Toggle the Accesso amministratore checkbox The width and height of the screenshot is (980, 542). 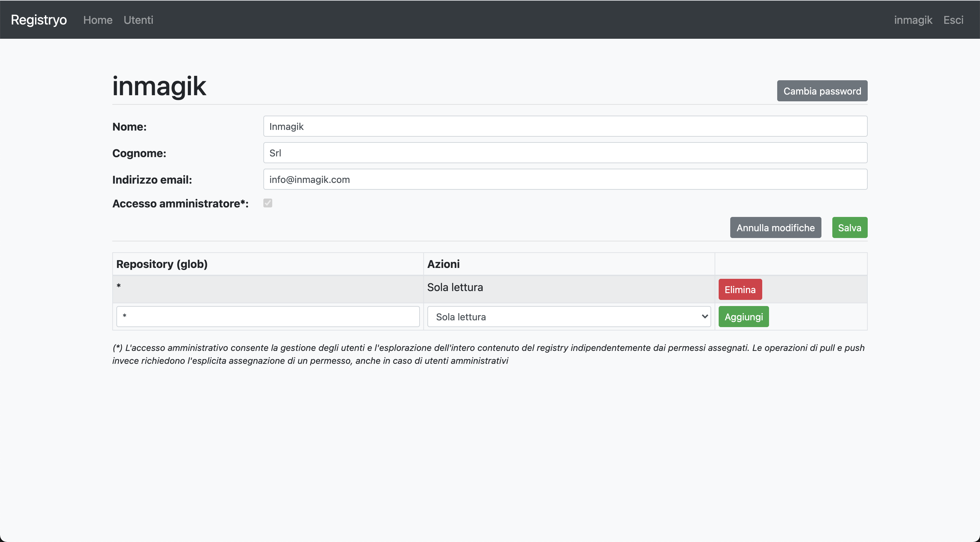click(267, 203)
